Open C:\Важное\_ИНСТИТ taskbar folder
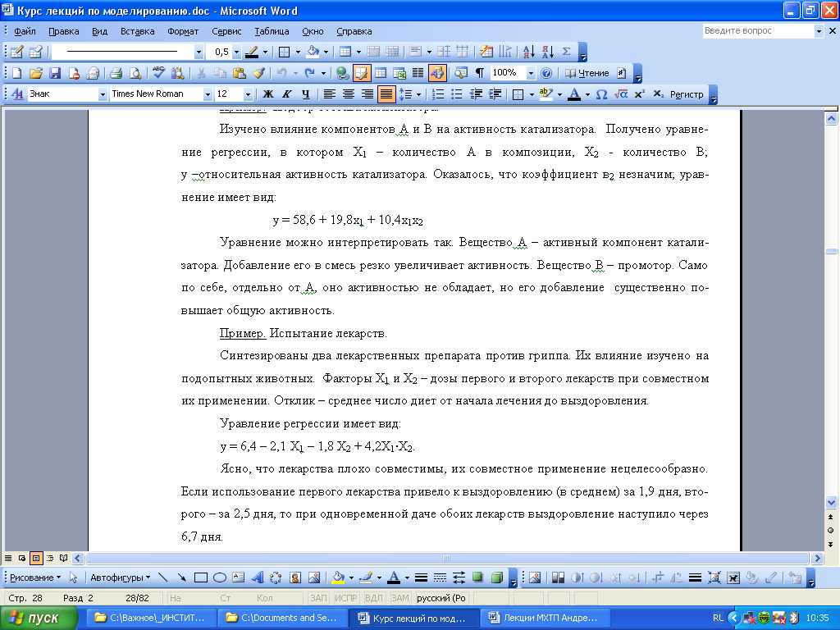The width and height of the screenshot is (840, 630). 150,619
